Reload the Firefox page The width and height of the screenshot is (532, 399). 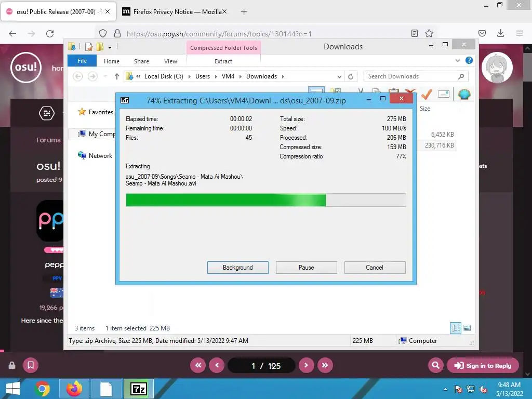point(50,33)
